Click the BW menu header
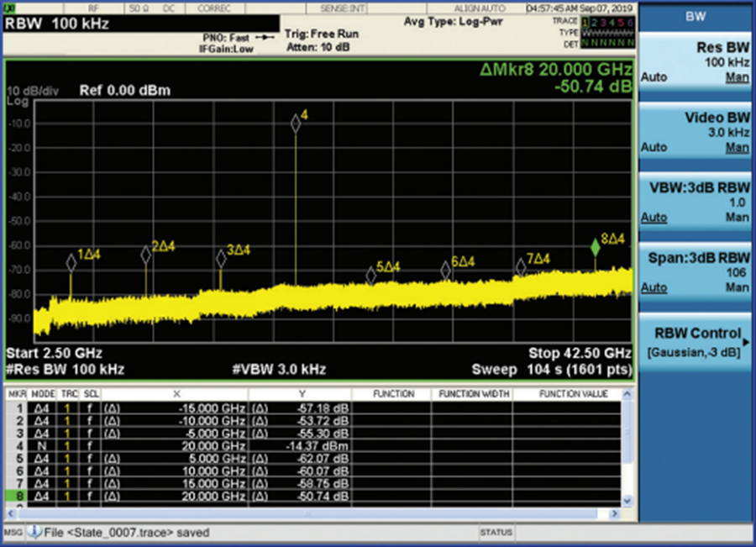This screenshot has width=756, height=547. (696, 16)
